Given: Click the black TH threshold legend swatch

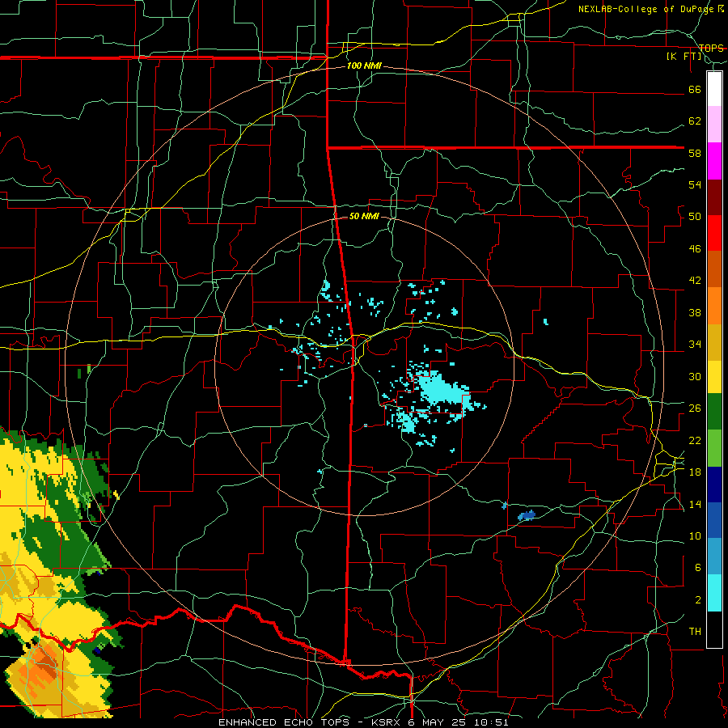Looking at the screenshot, I should click(x=714, y=629).
